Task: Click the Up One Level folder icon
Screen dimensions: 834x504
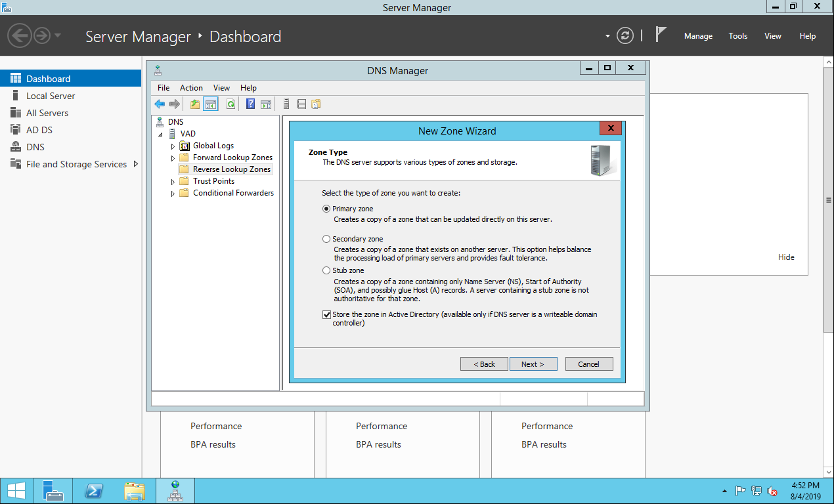Action: [195, 104]
